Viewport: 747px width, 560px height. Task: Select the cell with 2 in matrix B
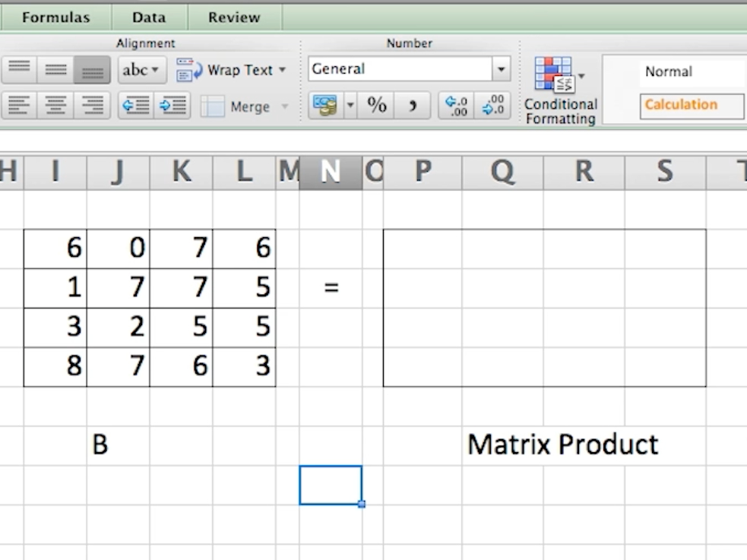click(118, 327)
